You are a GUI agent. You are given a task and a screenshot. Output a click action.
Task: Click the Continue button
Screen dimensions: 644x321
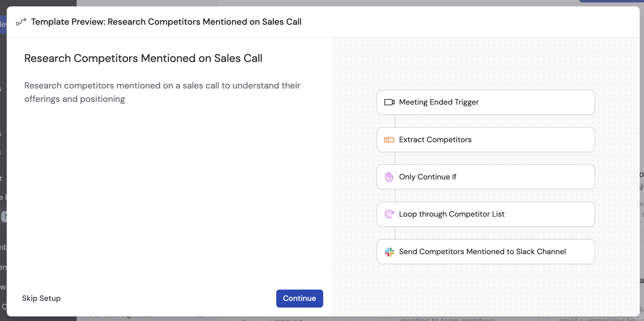coord(299,298)
